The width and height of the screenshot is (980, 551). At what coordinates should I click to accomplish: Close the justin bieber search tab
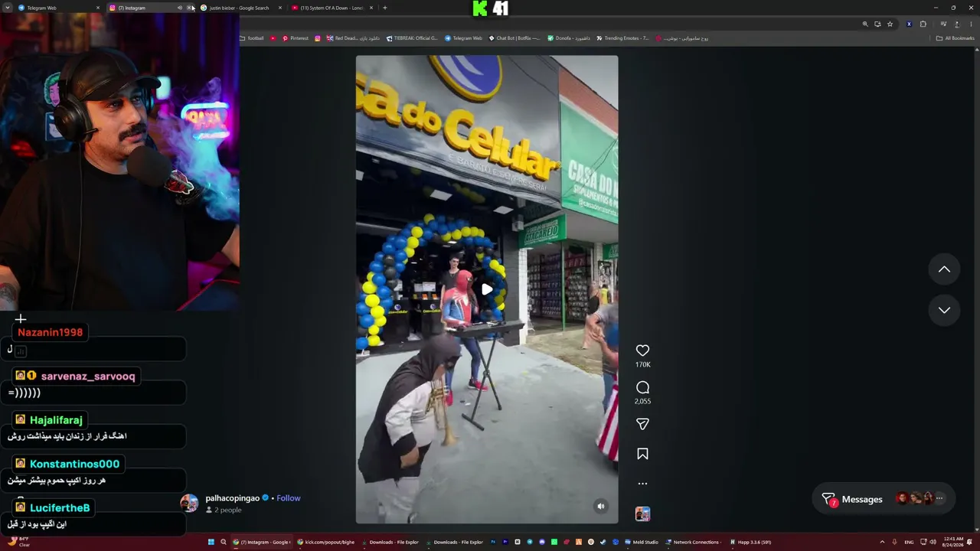point(280,8)
